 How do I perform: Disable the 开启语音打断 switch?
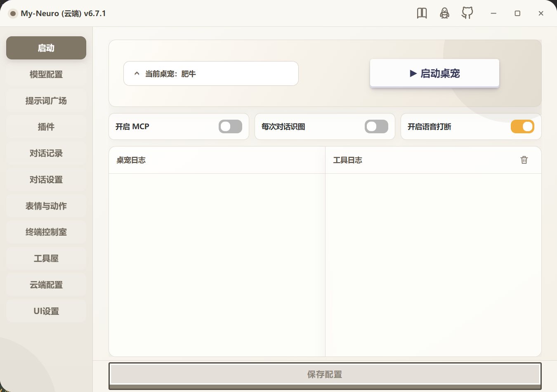pyautogui.click(x=522, y=127)
